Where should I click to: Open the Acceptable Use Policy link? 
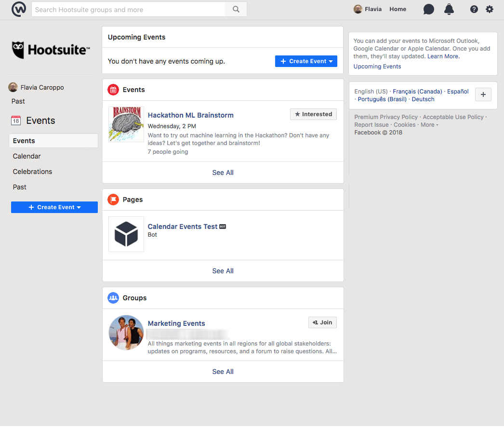[x=453, y=117]
